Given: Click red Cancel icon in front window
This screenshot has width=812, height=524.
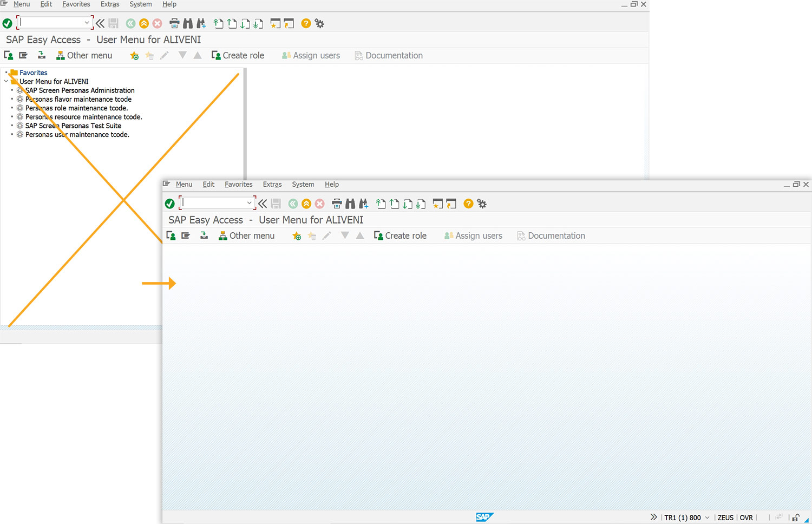Looking at the screenshot, I should click(x=320, y=204).
